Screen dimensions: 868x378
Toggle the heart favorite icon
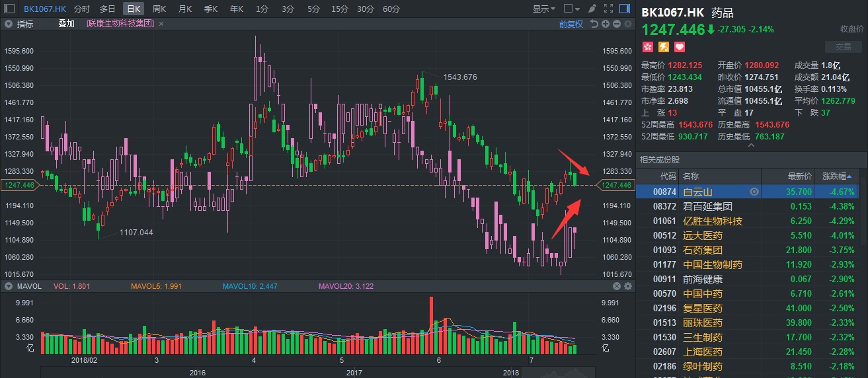(680, 47)
